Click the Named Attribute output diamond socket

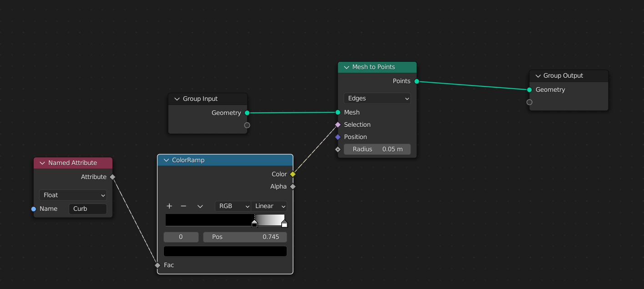pos(112,177)
